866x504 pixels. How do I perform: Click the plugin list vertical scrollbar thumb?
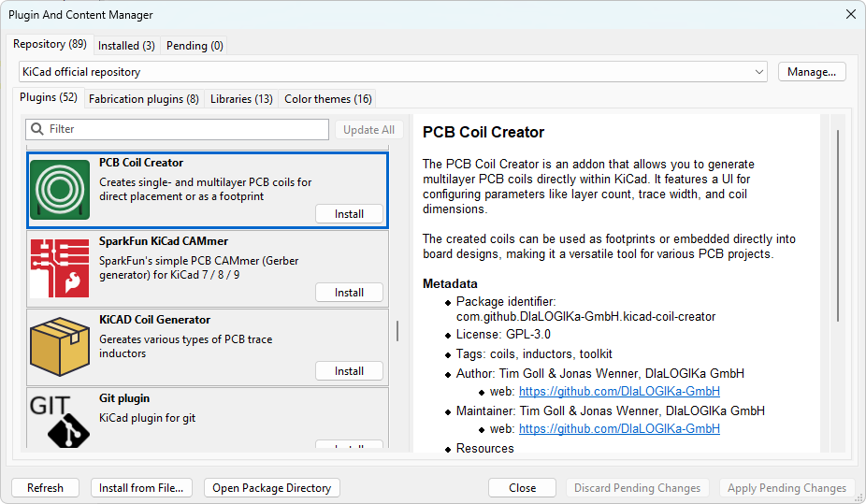(397, 331)
